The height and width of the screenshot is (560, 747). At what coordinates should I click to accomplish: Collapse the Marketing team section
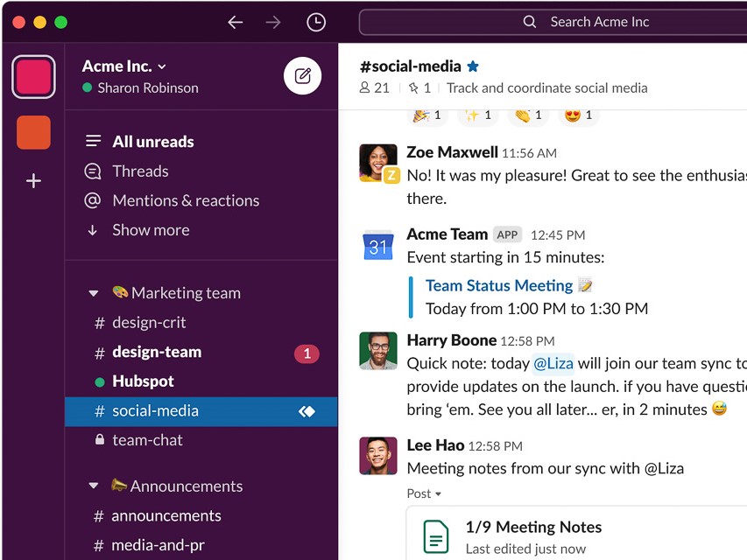[94, 292]
